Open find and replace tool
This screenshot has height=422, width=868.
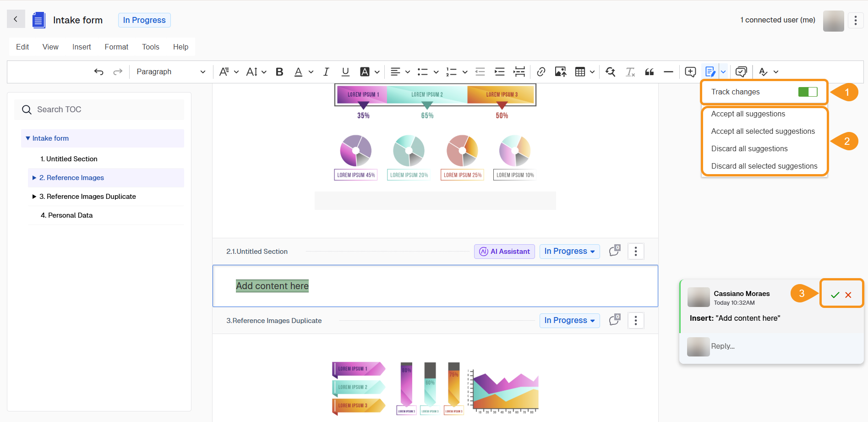[610, 72]
